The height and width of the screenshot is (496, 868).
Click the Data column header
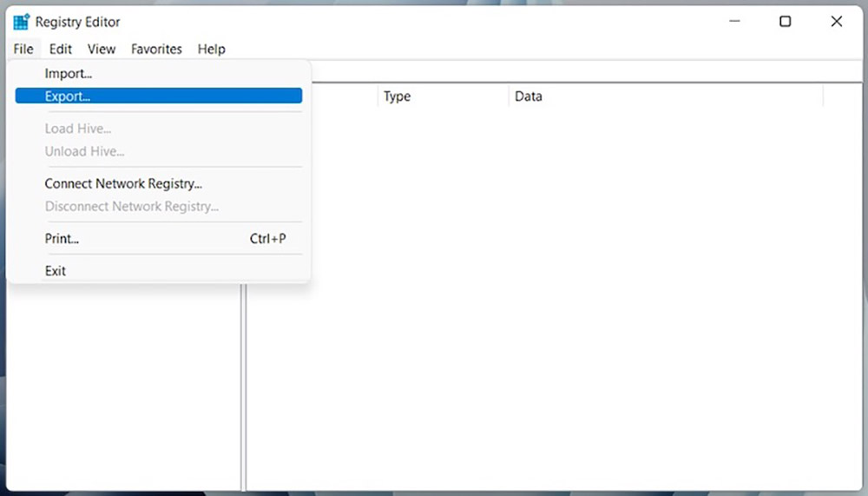pyautogui.click(x=666, y=96)
